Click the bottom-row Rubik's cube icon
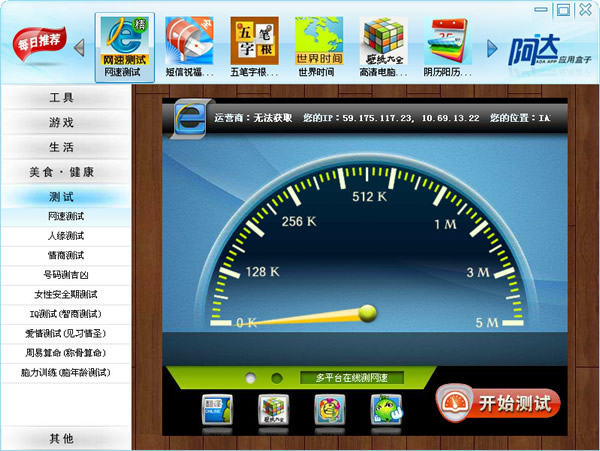The width and height of the screenshot is (600, 451). 273,410
